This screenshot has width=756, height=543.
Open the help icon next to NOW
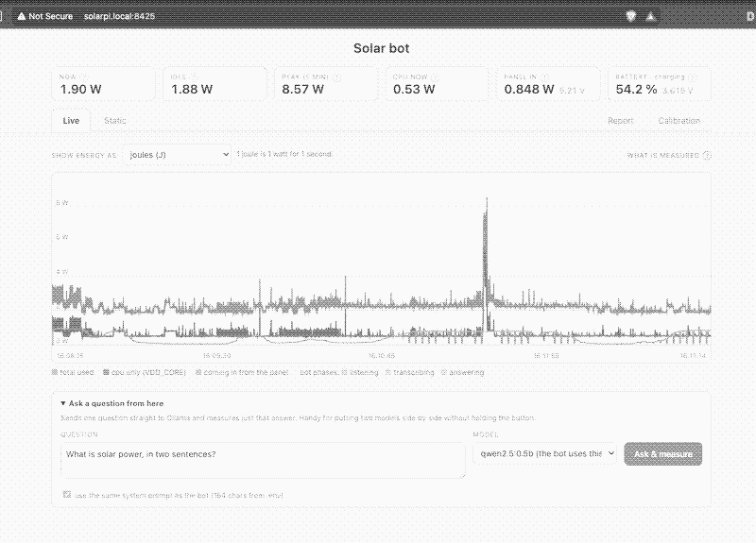(84, 77)
